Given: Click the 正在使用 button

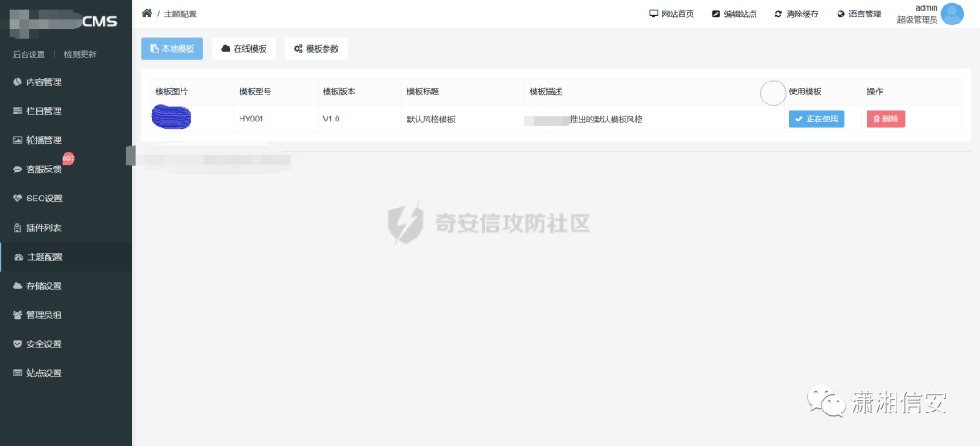Looking at the screenshot, I should click(817, 119).
